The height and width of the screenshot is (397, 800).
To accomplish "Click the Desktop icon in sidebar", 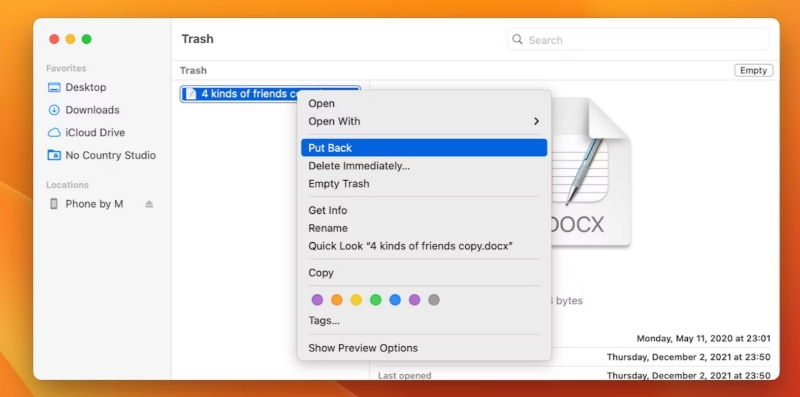I will tap(54, 87).
